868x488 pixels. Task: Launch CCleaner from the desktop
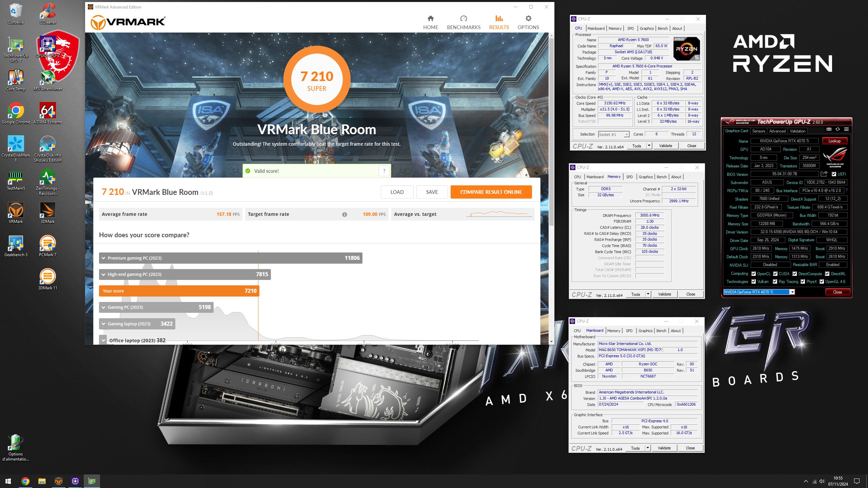48,14
